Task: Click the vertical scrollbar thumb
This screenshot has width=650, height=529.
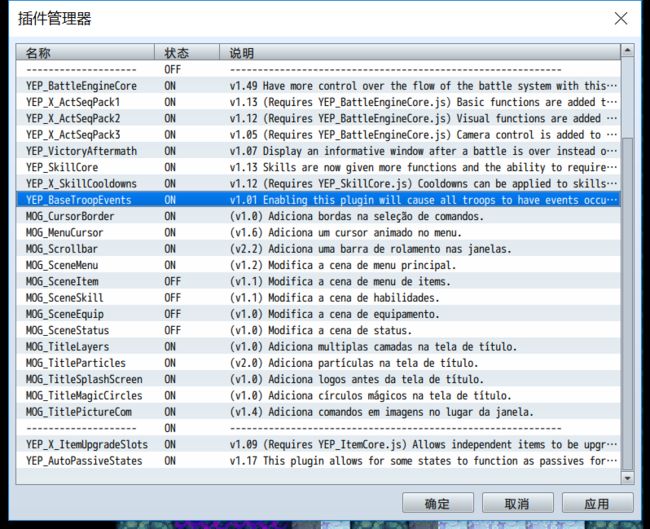Action: (627, 303)
